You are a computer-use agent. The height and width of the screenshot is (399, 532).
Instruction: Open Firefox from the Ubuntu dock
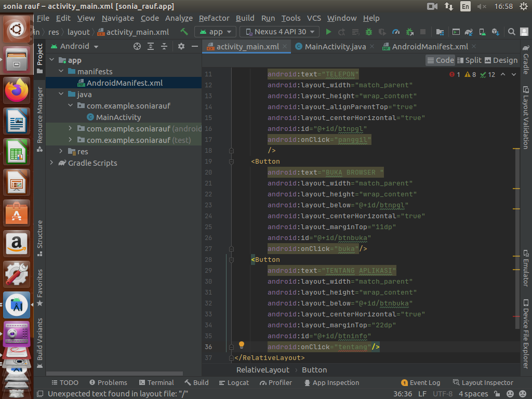pyautogui.click(x=17, y=91)
